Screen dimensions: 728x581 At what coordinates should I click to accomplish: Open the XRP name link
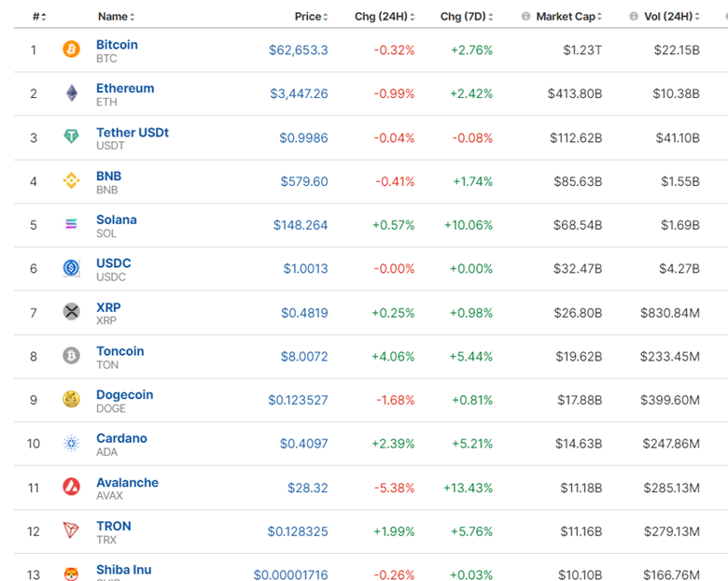point(108,307)
